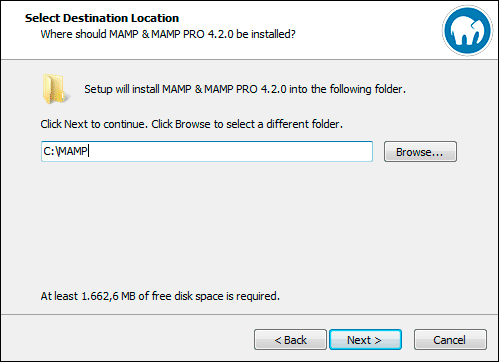Viewport: 499px width, 362px height.
Task: Click the 'Click Next to continue' instruction
Action: tap(192, 124)
